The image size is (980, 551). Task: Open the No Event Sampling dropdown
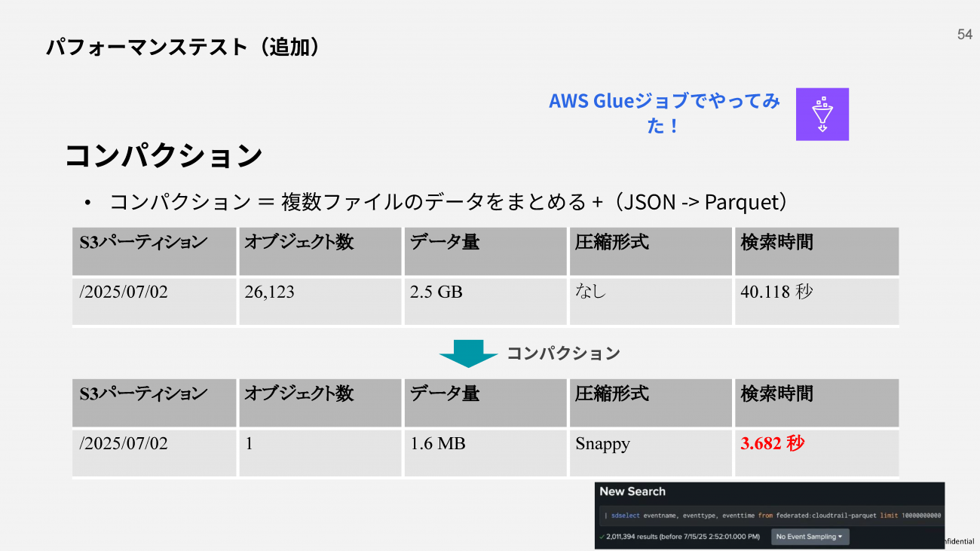(810, 537)
